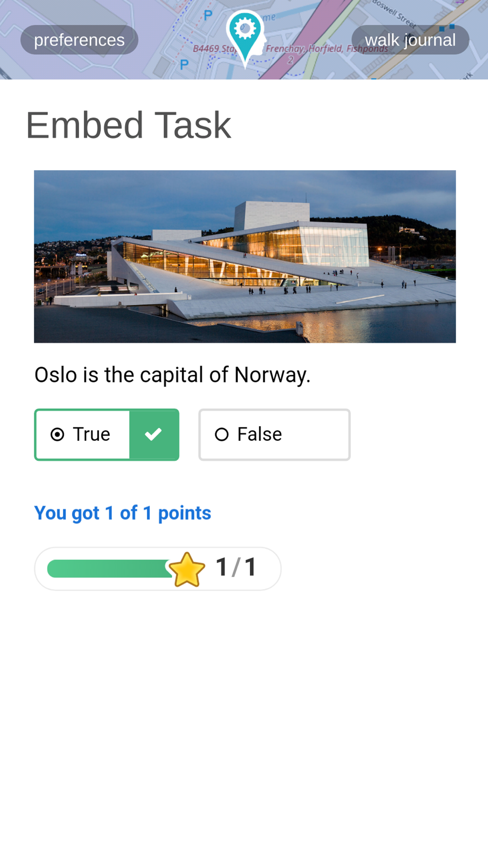
Task: Open the preferences menu
Action: 79,40
